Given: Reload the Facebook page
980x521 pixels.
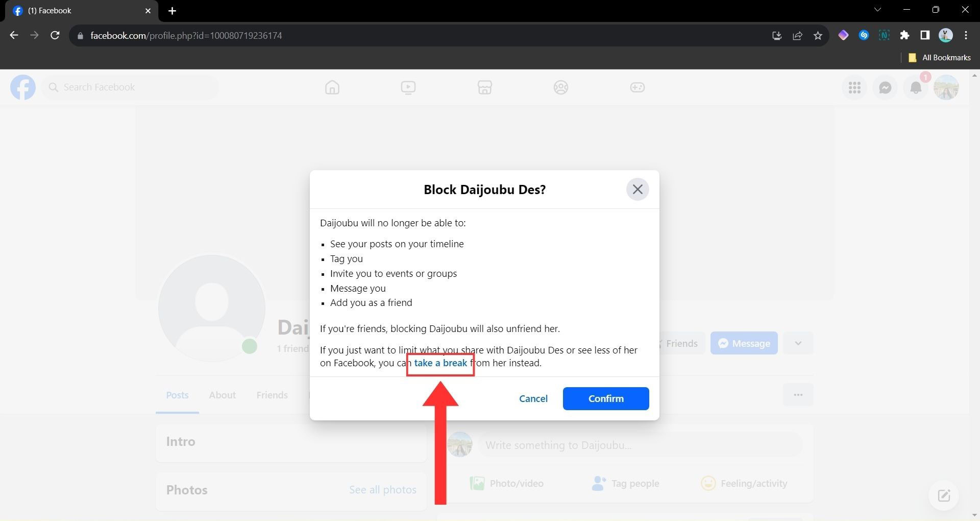Looking at the screenshot, I should [x=55, y=35].
